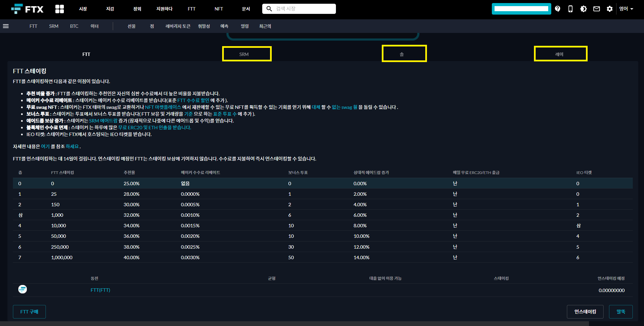Screen dimensions: 644x326
Task: Open the NFT top menu item
Action: 219,9
